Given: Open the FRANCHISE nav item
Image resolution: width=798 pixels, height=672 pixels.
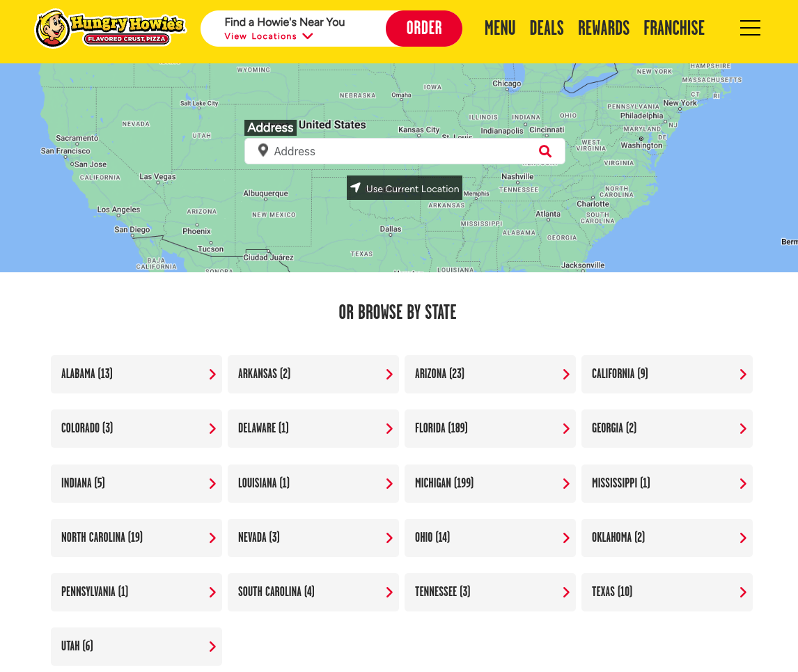Looking at the screenshot, I should 674,28.
